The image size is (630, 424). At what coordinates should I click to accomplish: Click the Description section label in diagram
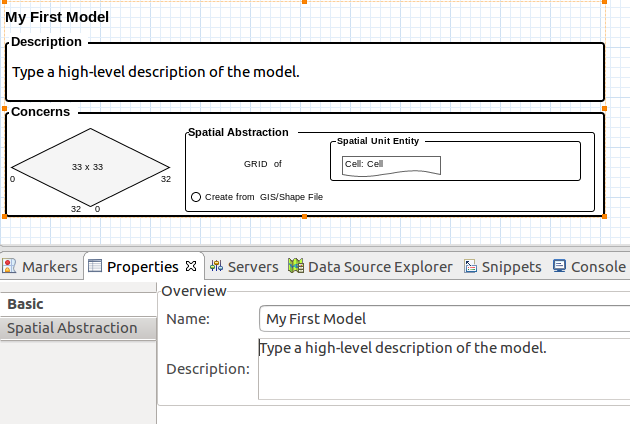(46, 42)
